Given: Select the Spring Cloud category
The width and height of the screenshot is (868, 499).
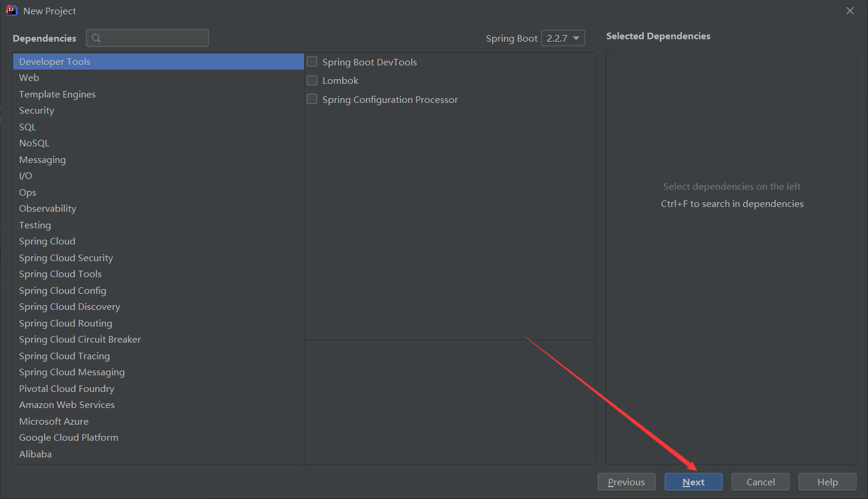Looking at the screenshot, I should [x=158, y=241].
